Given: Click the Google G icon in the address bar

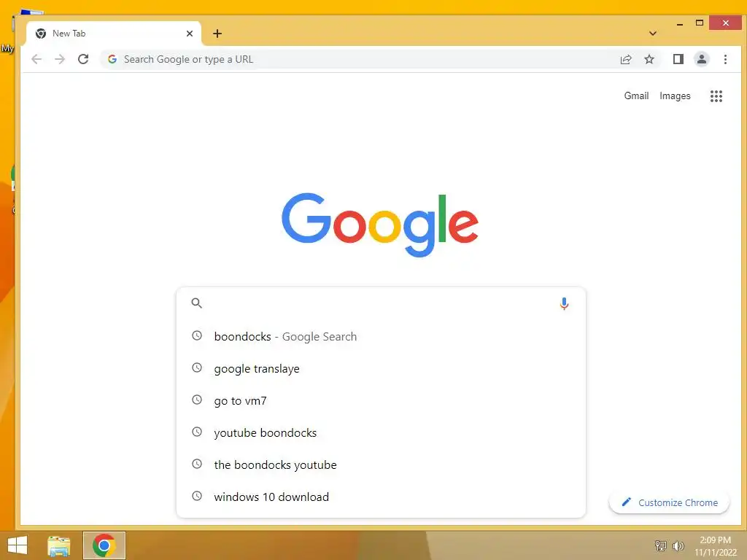Looking at the screenshot, I should [x=112, y=59].
